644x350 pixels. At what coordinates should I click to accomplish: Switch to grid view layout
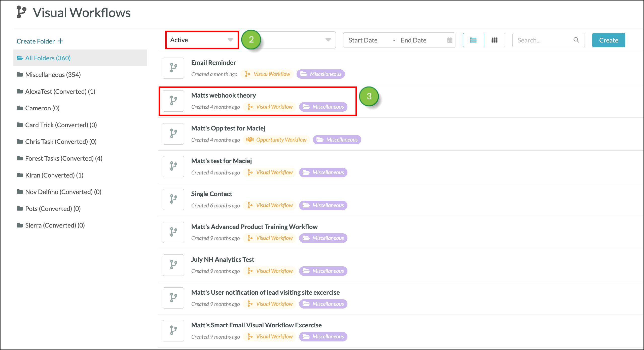point(494,40)
